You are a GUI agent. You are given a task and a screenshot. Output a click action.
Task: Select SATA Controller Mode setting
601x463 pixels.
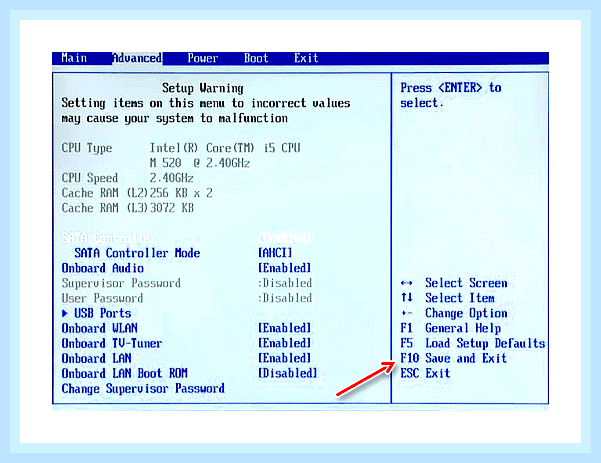pos(137,253)
